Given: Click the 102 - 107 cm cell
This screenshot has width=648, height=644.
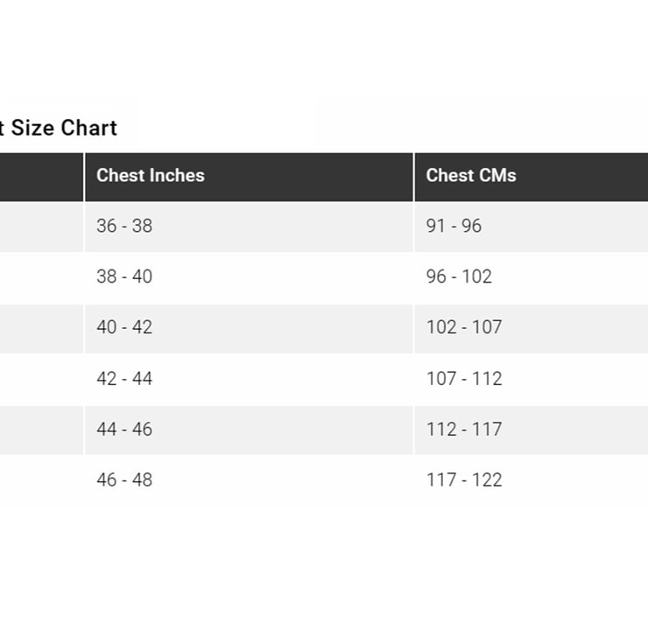Looking at the screenshot, I should (x=464, y=327).
